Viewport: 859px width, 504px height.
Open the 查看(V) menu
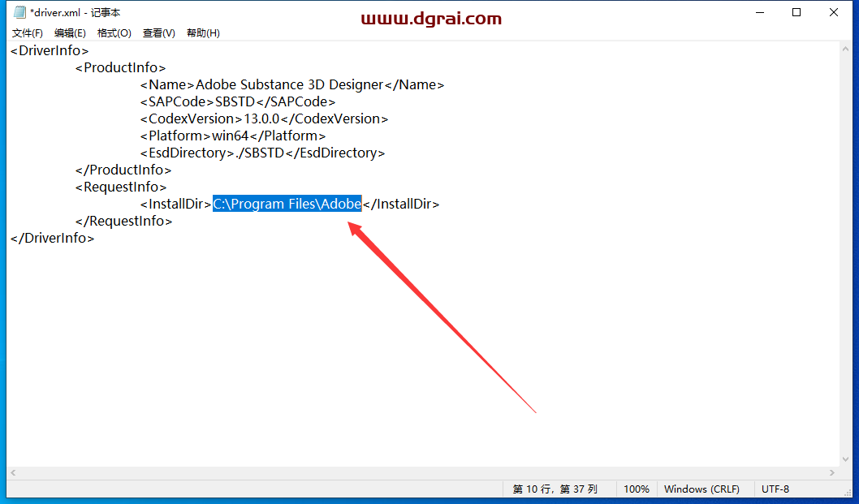(159, 32)
